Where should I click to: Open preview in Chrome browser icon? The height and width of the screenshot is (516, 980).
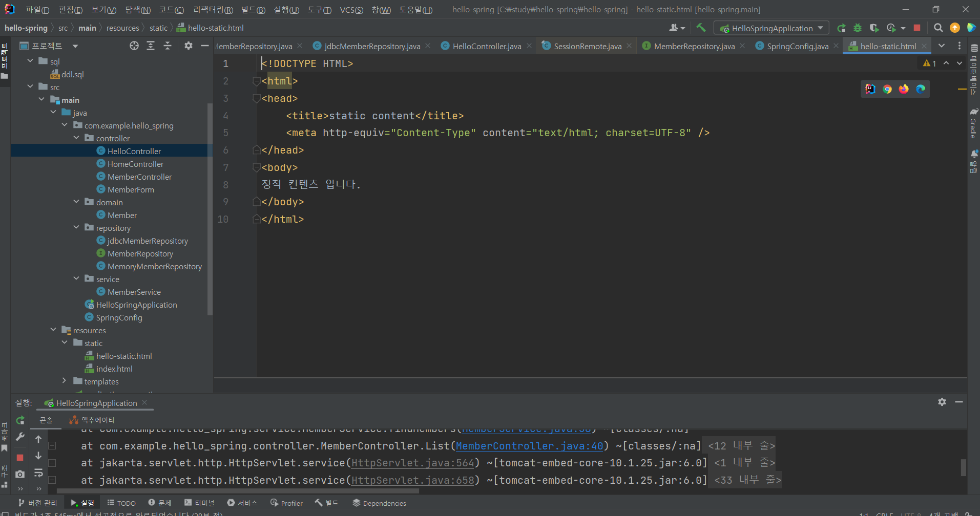(887, 89)
